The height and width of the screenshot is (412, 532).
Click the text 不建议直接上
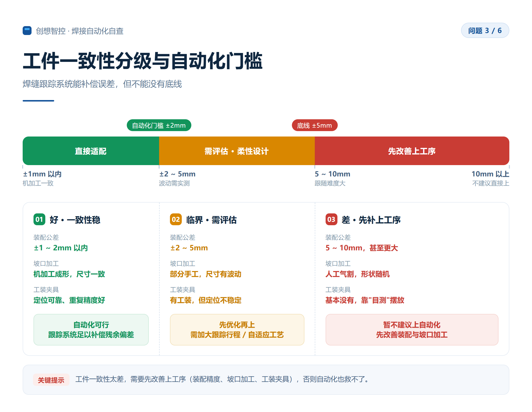[491, 183]
